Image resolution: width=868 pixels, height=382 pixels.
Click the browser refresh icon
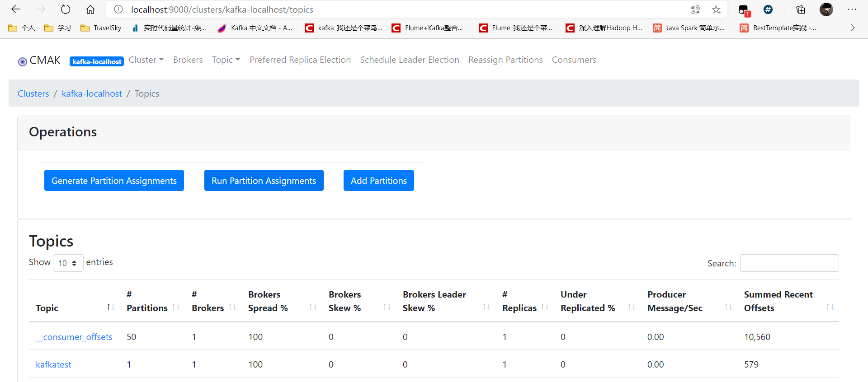pos(66,9)
